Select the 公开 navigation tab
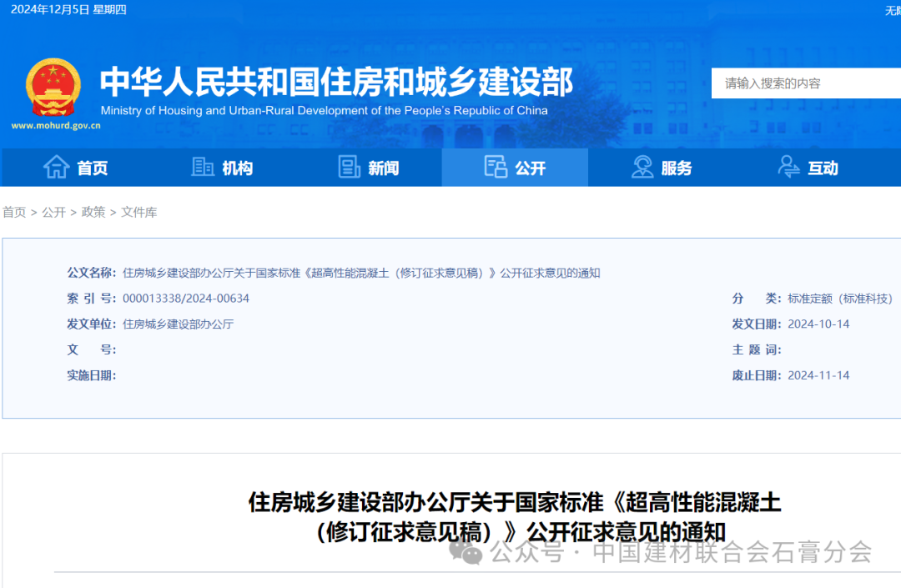Image resolution: width=901 pixels, height=588 pixels. click(515, 168)
